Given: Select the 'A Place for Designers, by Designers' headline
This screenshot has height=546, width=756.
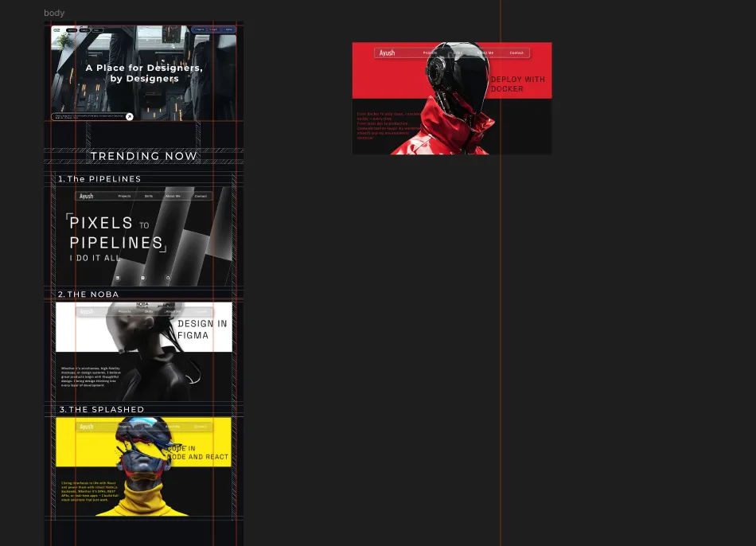Looking at the screenshot, I should 144,73.
